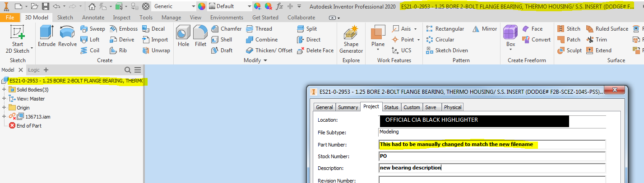Switch to the Inspect ribbon tab
Image resolution: width=644 pixels, height=183 pixels.
[x=121, y=18]
